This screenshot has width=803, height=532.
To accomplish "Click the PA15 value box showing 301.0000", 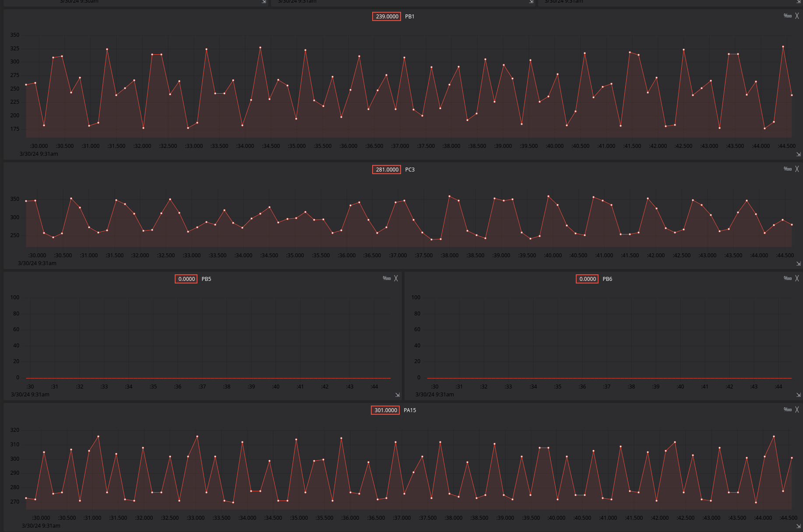I will point(385,410).
